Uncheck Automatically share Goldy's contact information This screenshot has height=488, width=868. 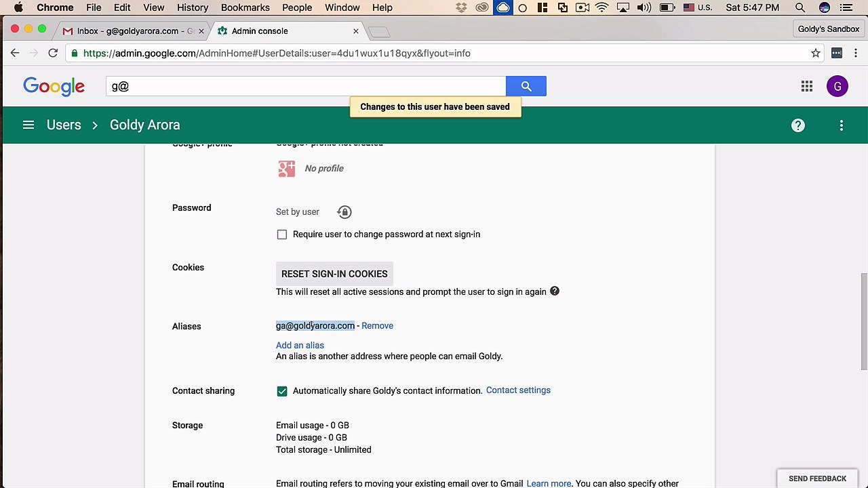[282, 391]
